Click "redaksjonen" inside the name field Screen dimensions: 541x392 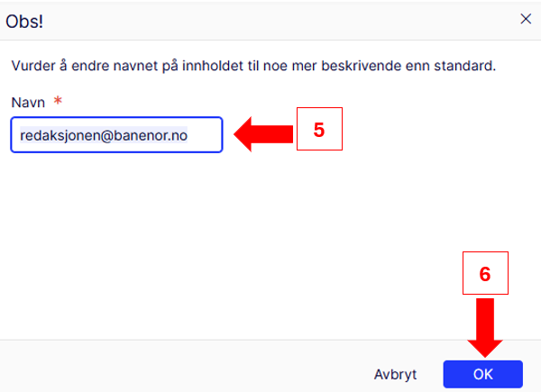coord(54,135)
